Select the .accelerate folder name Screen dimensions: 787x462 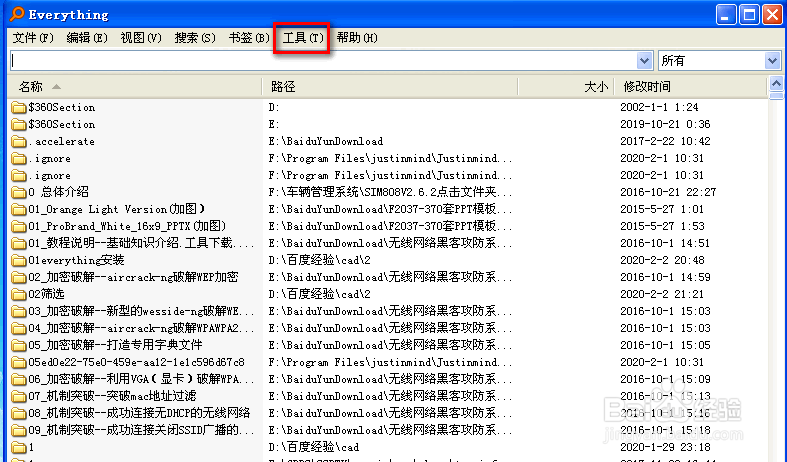pos(62,142)
